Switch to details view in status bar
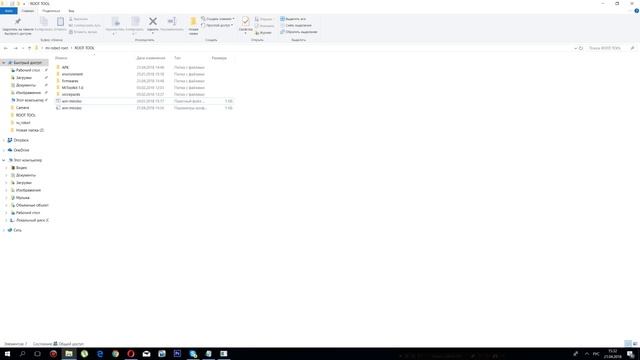 pos(628,344)
